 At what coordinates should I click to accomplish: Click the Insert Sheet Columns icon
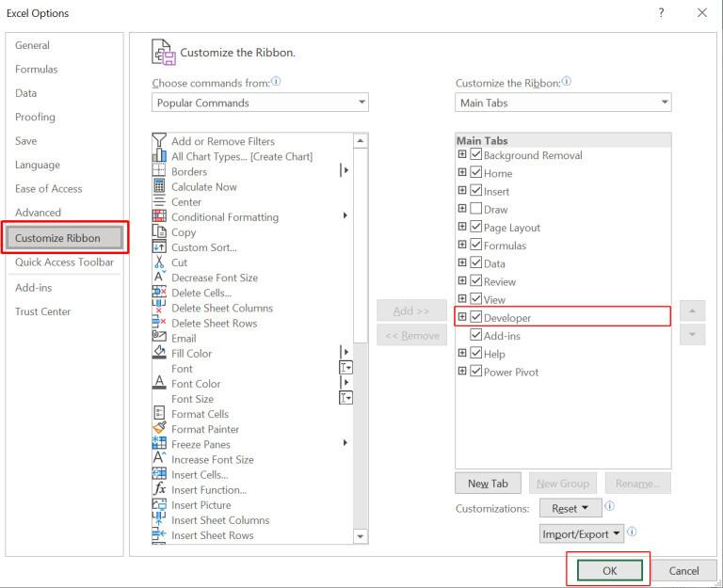(159, 519)
